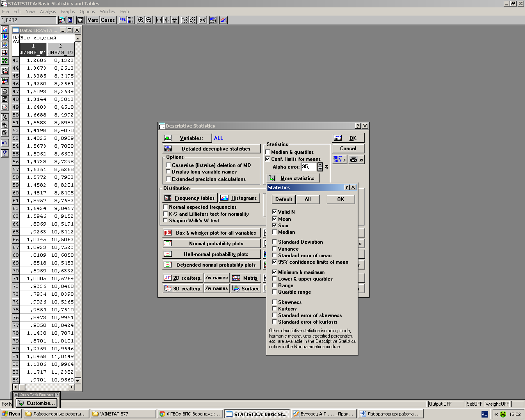Open WINSTAT.577 taskbar item
Viewport: 525px width, 420px height.
pos(123,414)
